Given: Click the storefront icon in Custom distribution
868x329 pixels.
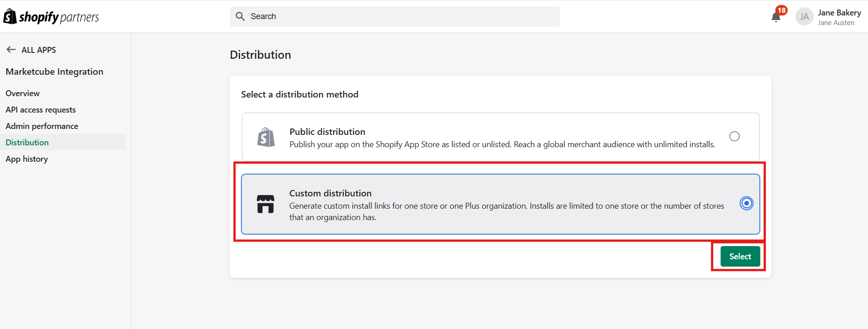Looking at the screenshot, I should pyautogui.click(x=266, y=204).
